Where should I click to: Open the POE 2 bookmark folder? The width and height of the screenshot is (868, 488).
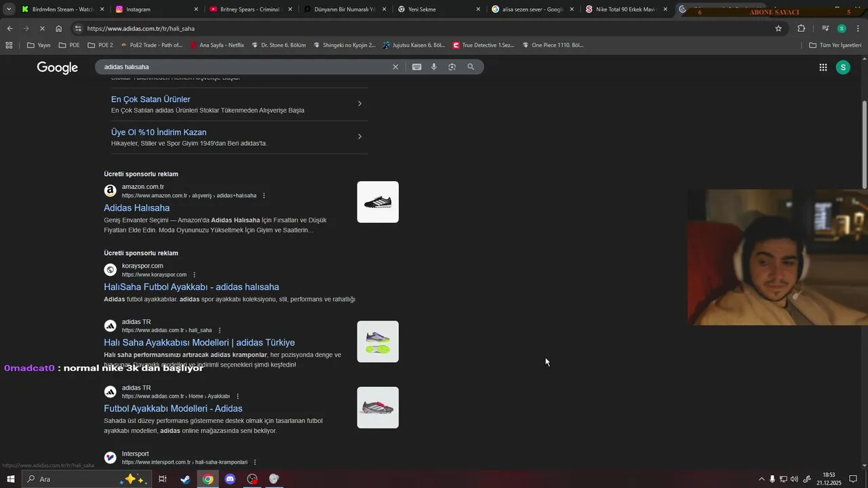pyautogui.click(x=100, y=45)
